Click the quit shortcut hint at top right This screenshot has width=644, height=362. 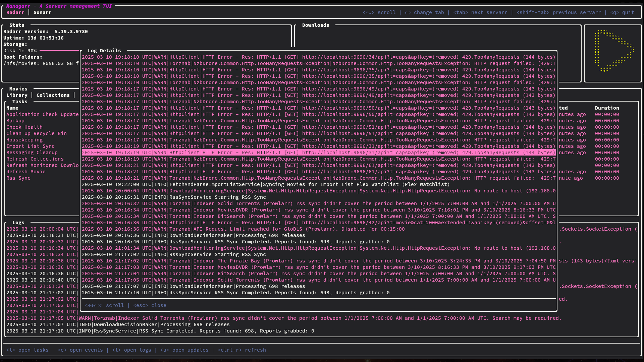pyautogui.click(x=622, y=12)
